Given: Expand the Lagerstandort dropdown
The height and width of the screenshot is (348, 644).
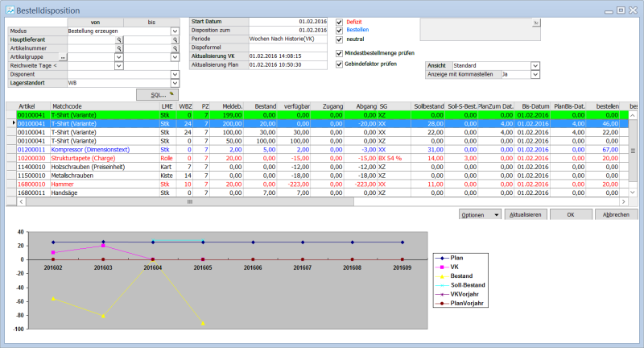Looking at the screenshot, I should 174,83.
